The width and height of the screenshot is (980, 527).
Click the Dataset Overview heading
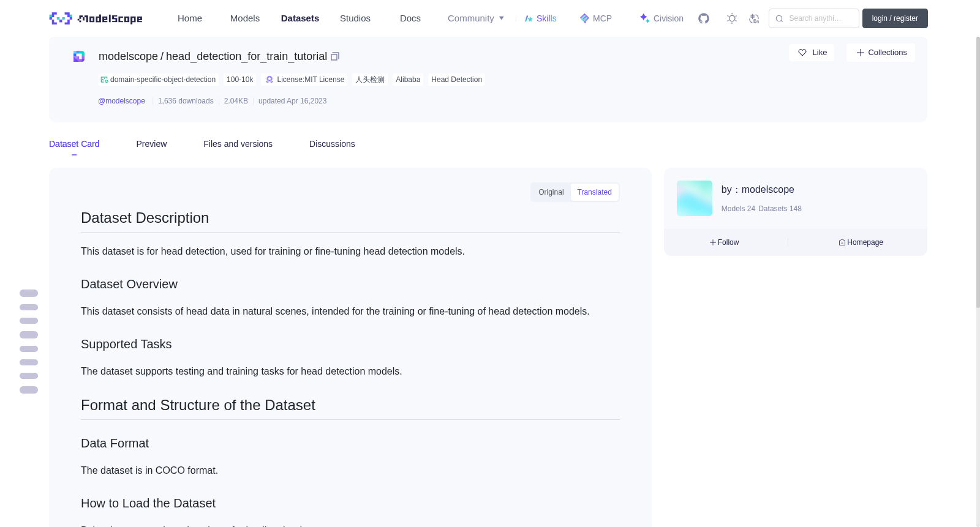(129, 284)
